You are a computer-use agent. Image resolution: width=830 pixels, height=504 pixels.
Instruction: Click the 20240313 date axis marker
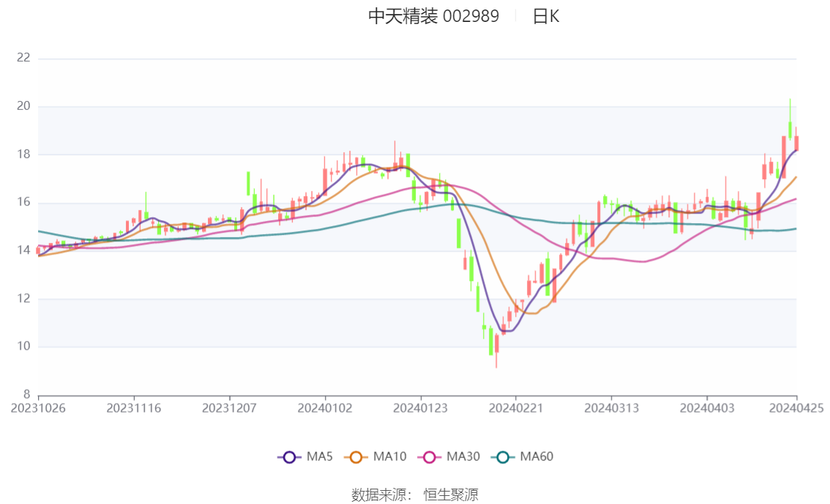[x=611, y=408]
